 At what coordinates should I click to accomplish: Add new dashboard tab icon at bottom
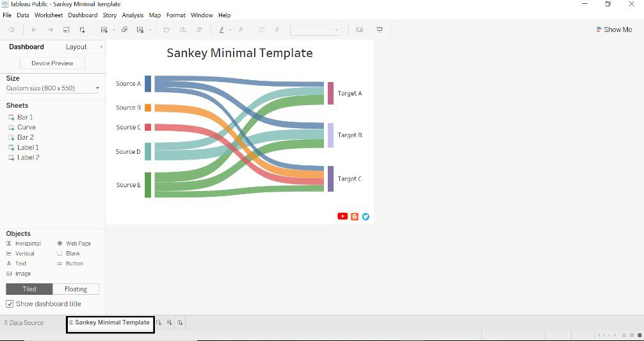[x=169, y=323]
